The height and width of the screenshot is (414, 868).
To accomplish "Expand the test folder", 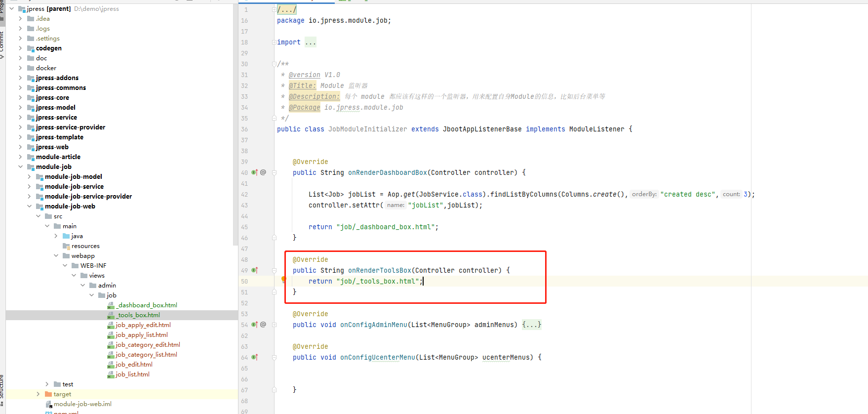I will (47, 384).
